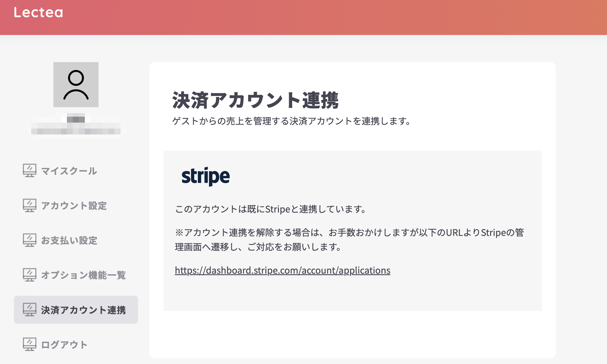Click the オプション機能一覧 icon

point(29,275)
